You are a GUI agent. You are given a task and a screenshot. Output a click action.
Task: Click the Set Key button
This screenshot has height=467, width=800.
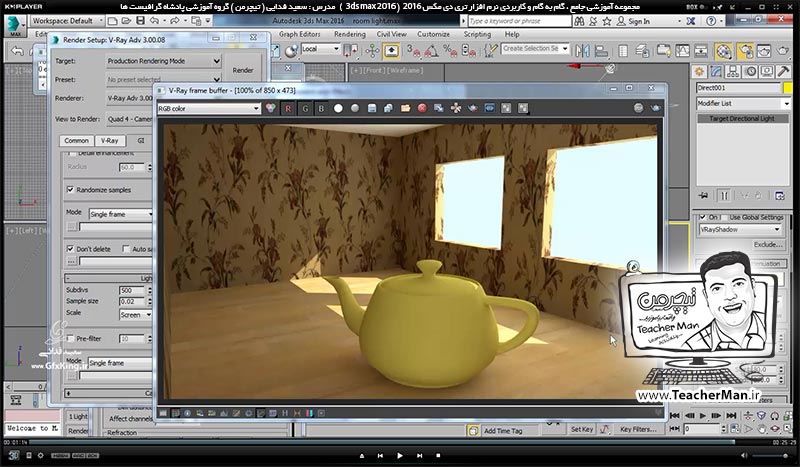tap(582, 429)
